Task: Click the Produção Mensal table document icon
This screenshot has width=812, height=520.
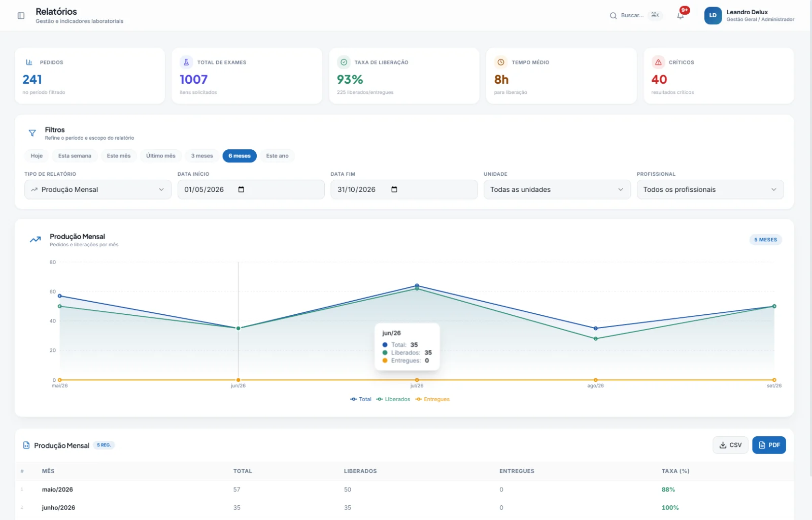Action: tap(26, 445)
